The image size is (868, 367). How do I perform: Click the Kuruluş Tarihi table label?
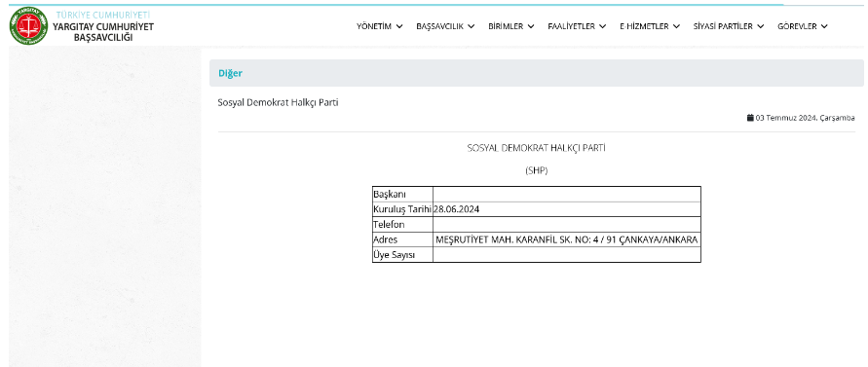(402, 209)
